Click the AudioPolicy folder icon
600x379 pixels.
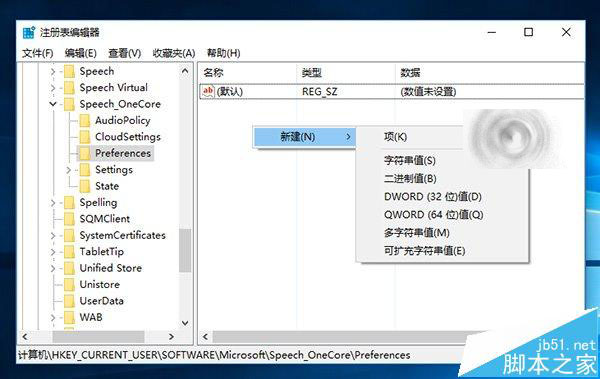[85, 121]
